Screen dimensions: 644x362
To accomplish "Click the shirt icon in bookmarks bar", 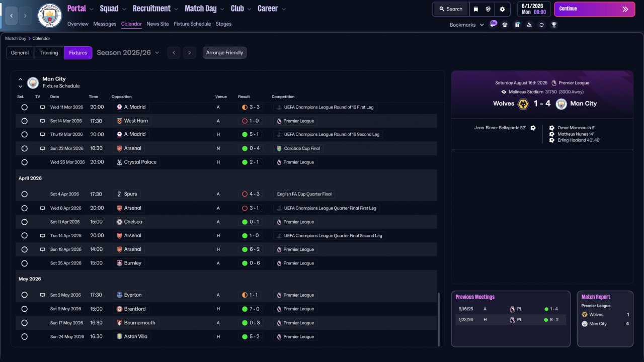I will tap(505, 25).
